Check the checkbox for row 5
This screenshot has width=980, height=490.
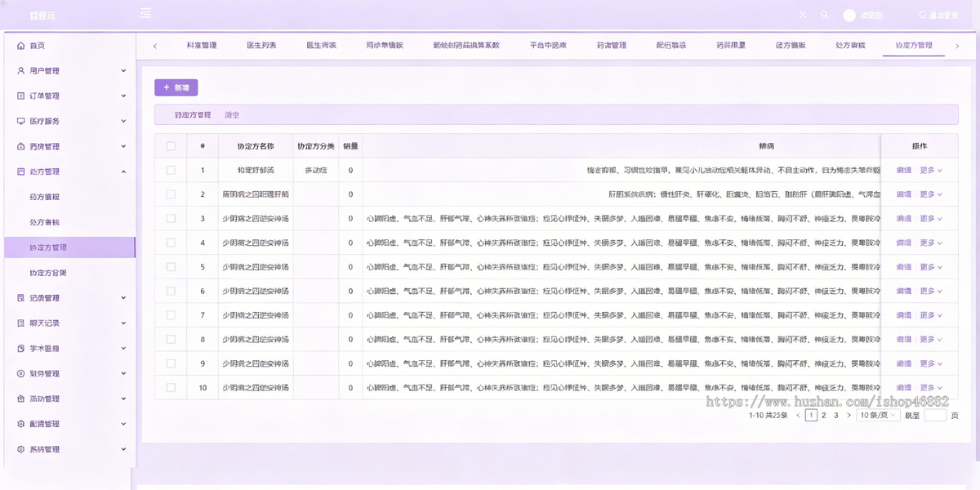171,267
